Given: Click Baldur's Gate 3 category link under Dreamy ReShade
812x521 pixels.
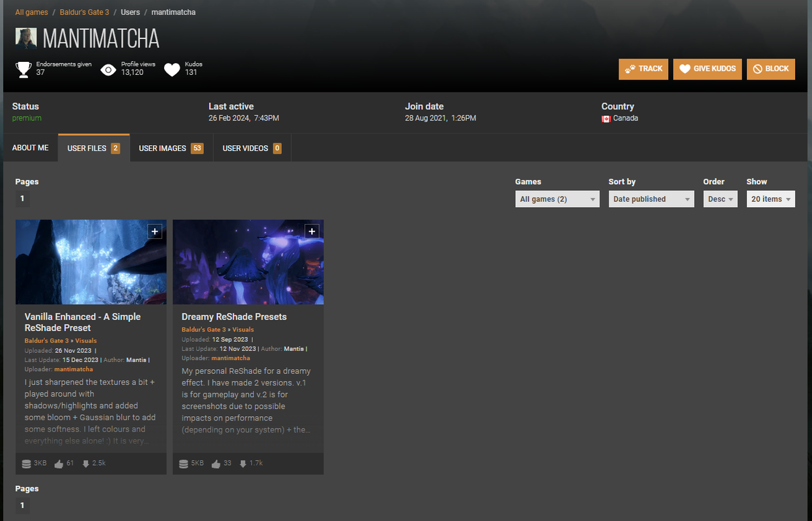Looking at the screenshot, I should click(x=204, y=330).
